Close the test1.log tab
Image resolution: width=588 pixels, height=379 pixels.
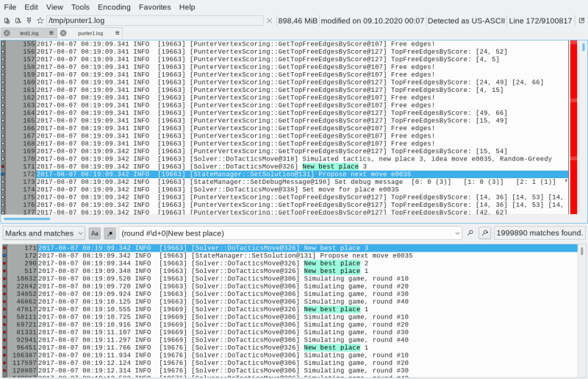7,33
